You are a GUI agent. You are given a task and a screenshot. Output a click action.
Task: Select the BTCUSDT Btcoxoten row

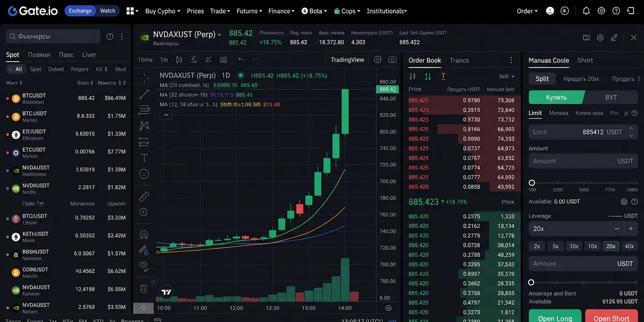pos(66,98)
